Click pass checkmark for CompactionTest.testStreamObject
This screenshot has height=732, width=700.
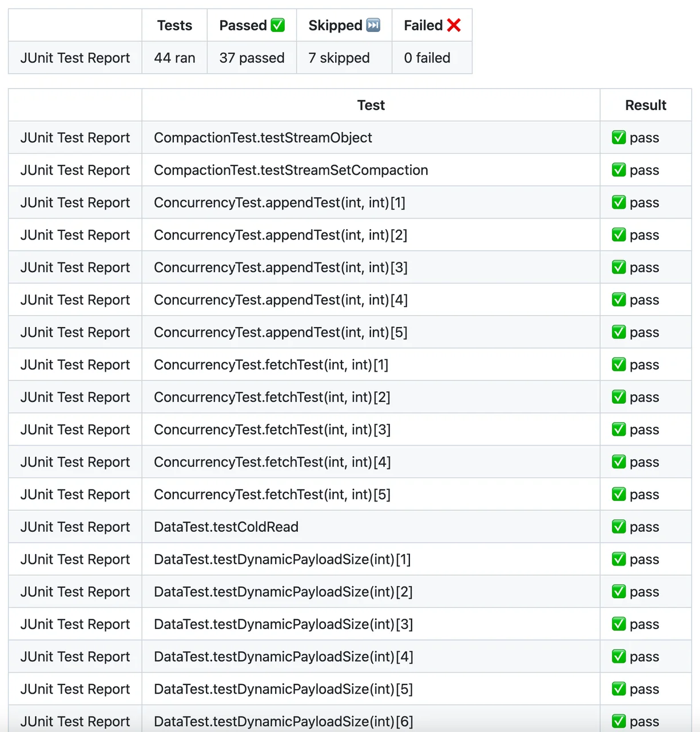tap(619, 137)
